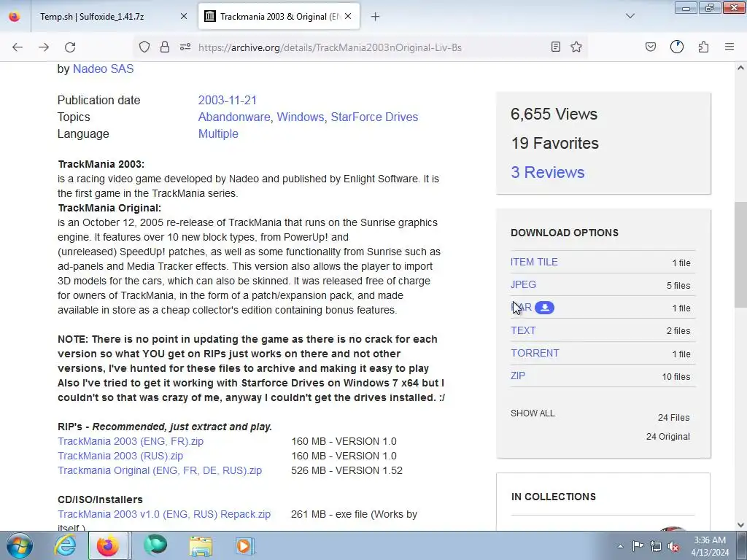This screenshot has width=747, height=560.
Task: Expand JPEG download option
Action: coord(523,285)
